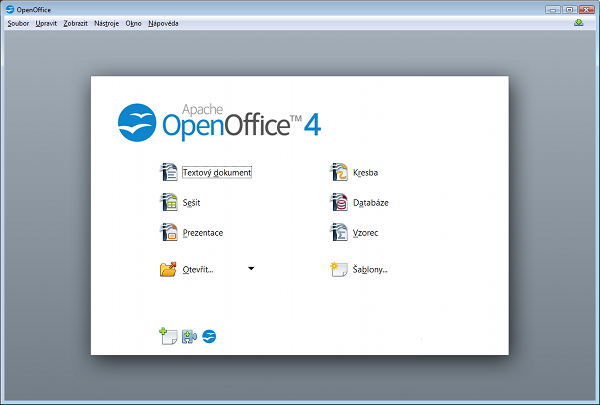
Task: Click the Sešit spreadsheet icon
Action: [168, 202]
